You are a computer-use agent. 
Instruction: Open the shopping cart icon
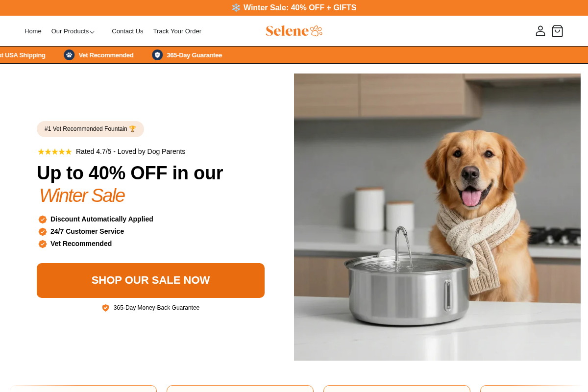[557, 31]
